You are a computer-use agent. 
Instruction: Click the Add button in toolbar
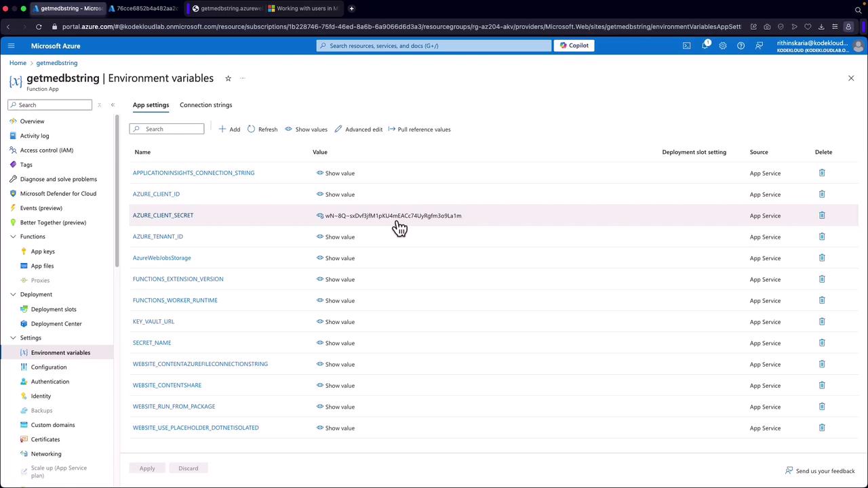pos(229,129)
